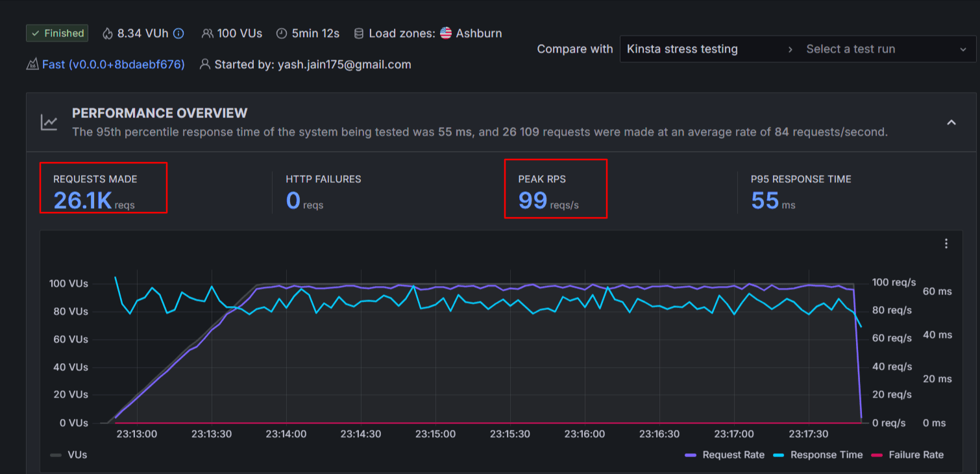The width and height of the screenshot is (980, 474).
Task: Click the load zones stack icon
Action: [x=358, y=34]
